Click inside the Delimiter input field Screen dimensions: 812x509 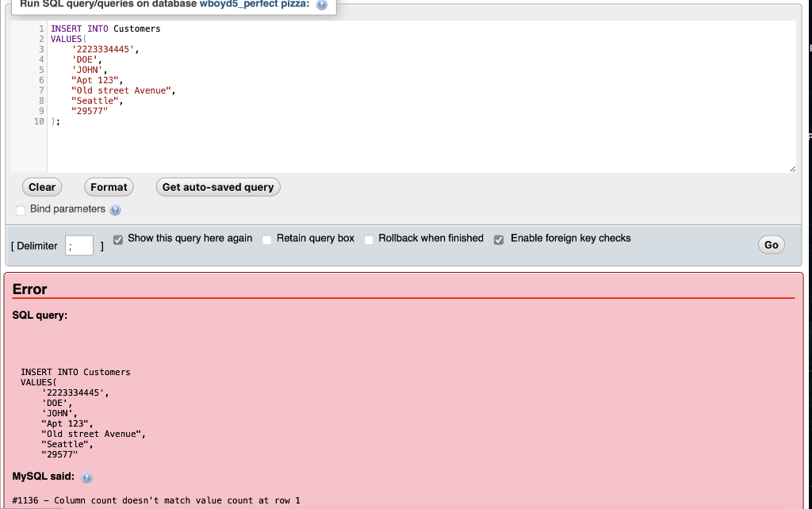77,246
